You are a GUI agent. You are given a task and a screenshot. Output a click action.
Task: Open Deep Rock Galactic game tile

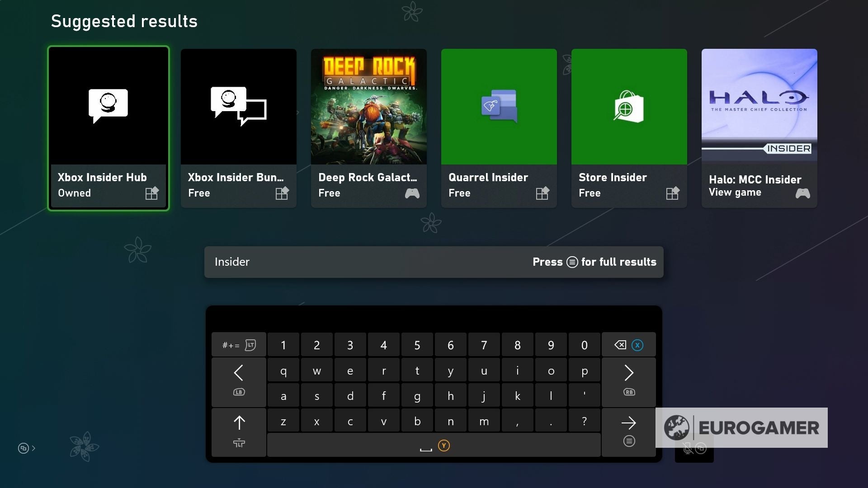(x=369, y=128)
